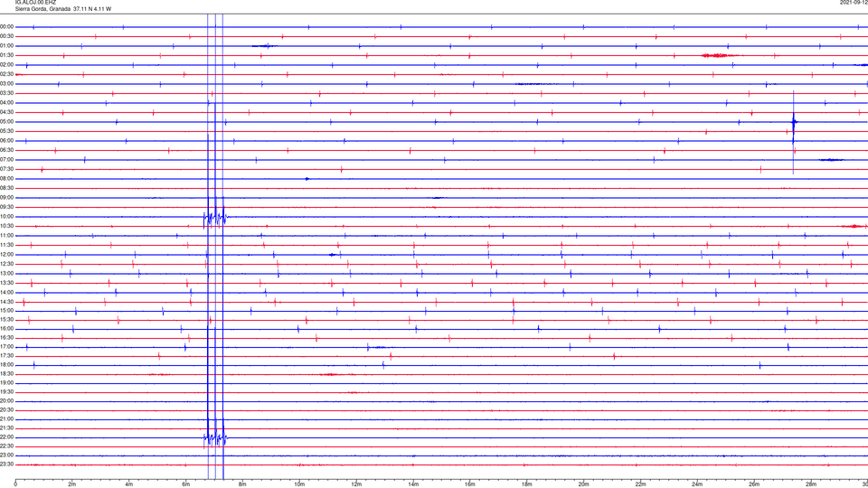Select the 15:00 trace time label
The height and width of the screenshot is (488, 868).
coord(7,310)
